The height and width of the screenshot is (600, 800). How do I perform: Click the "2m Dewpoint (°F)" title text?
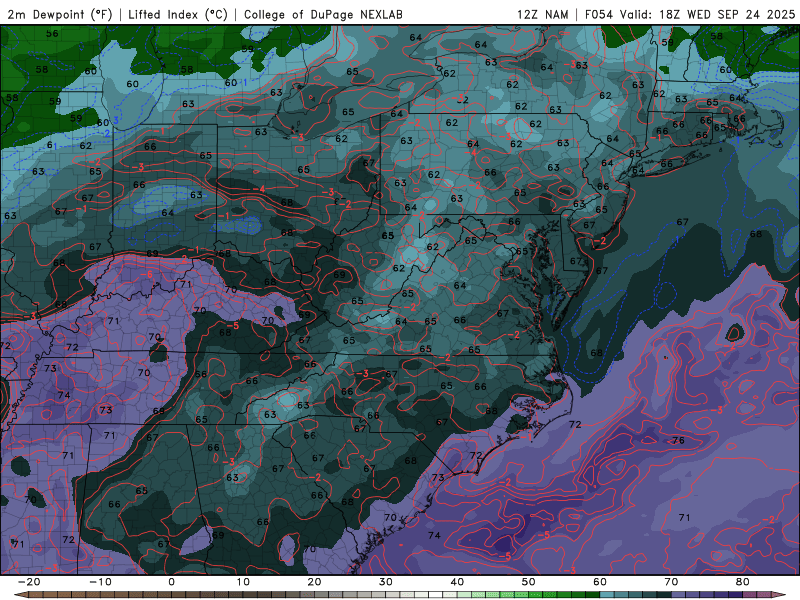[59, 14]
